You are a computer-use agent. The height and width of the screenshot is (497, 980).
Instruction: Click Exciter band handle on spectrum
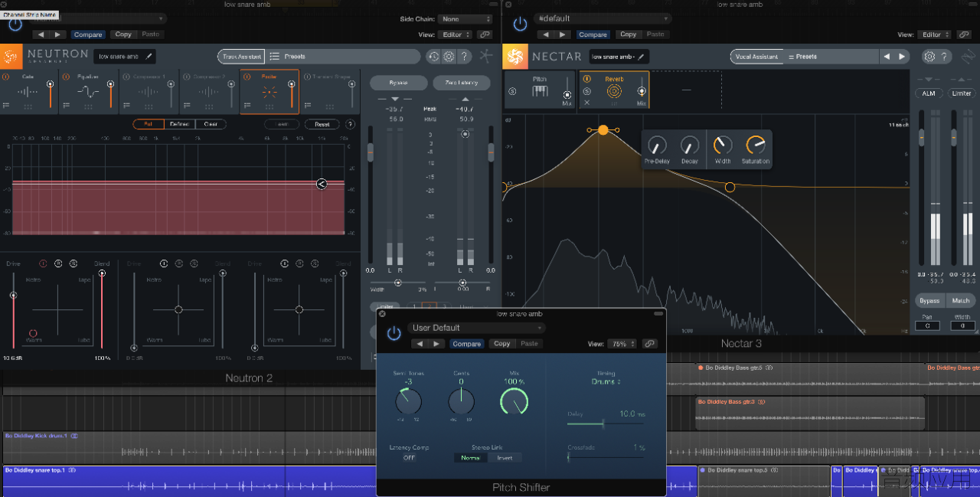[322, 183]
